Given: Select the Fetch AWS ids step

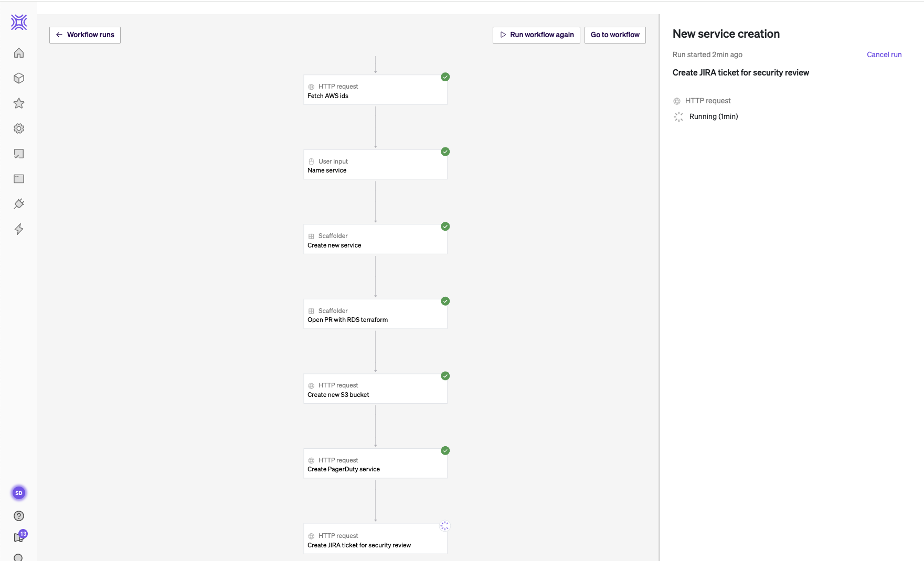Looking at the screenshot, I should coord(375,90).
